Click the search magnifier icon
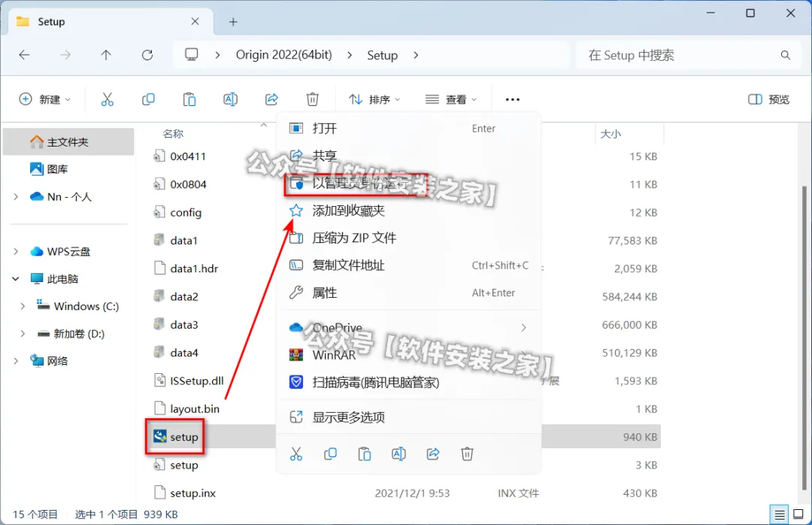The width and height of the screenshot is (812, 525). pos(785,55)
